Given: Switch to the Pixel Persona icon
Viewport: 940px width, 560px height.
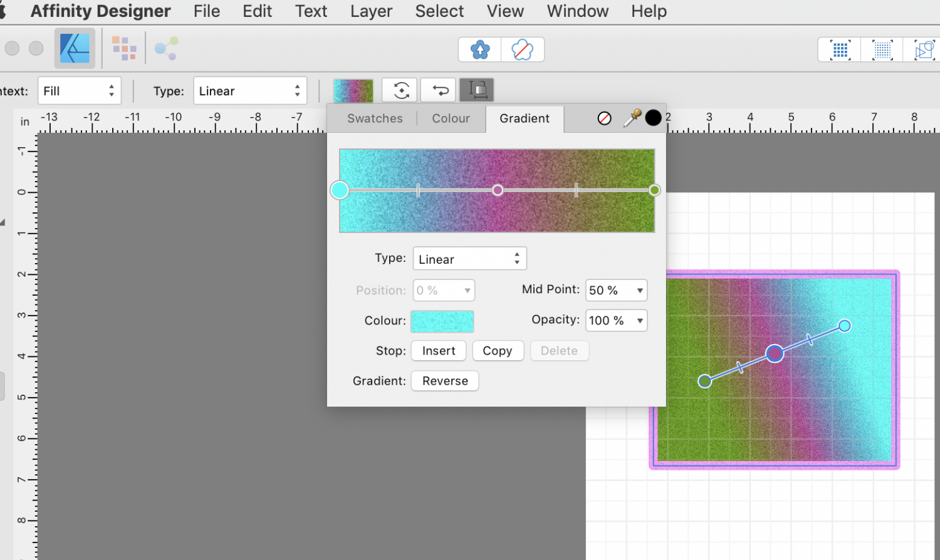Looking at the screenshot, I should click(124, 48).
